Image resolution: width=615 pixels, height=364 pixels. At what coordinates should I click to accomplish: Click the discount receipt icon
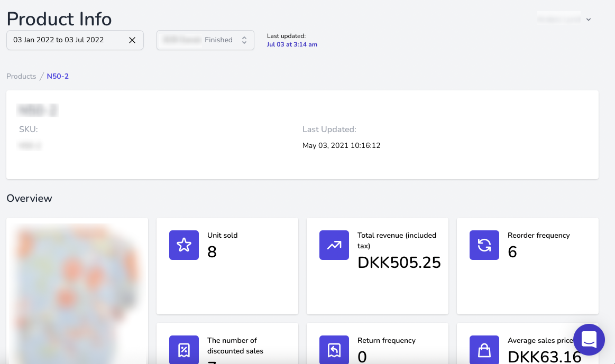pos(184,350)
